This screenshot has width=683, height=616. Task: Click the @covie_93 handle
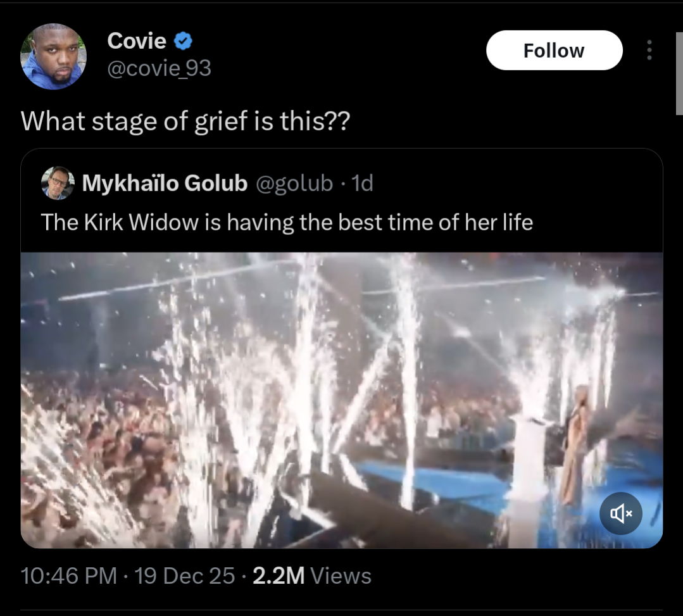(159, 68)
